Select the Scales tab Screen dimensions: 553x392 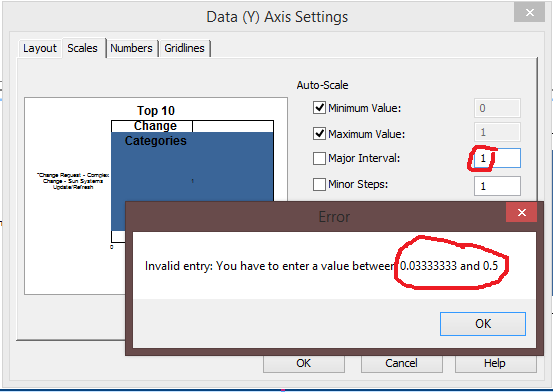pyautogui.click(x=83, y=48)
